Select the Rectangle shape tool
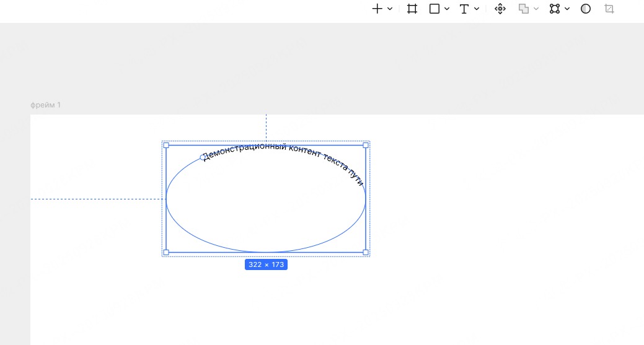Screen dimensions: 644x345 [x=434, y=9]
